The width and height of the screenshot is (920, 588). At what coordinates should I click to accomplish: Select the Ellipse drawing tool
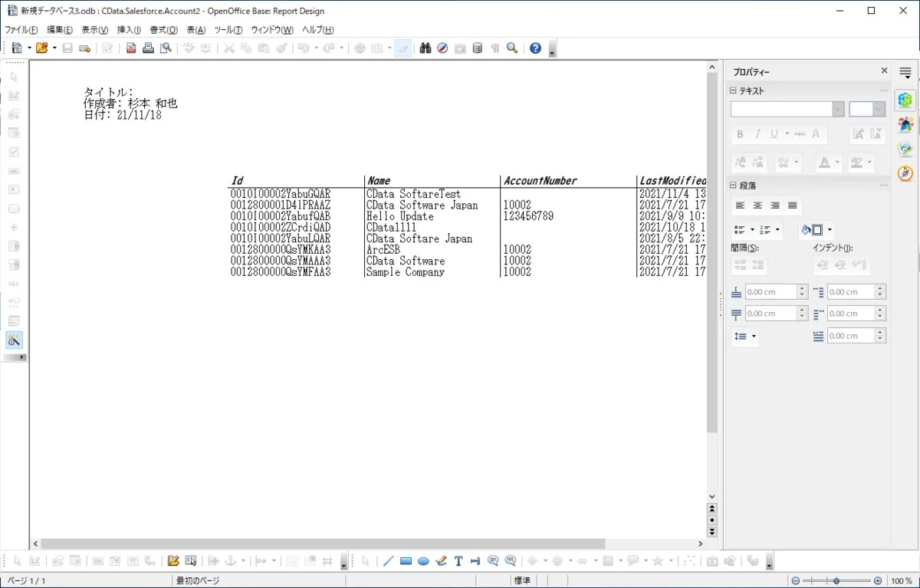(x=423, y=561)
